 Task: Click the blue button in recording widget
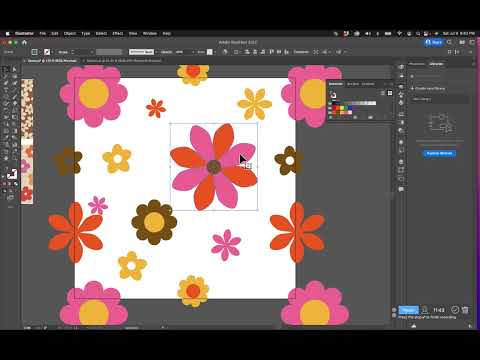408,310
